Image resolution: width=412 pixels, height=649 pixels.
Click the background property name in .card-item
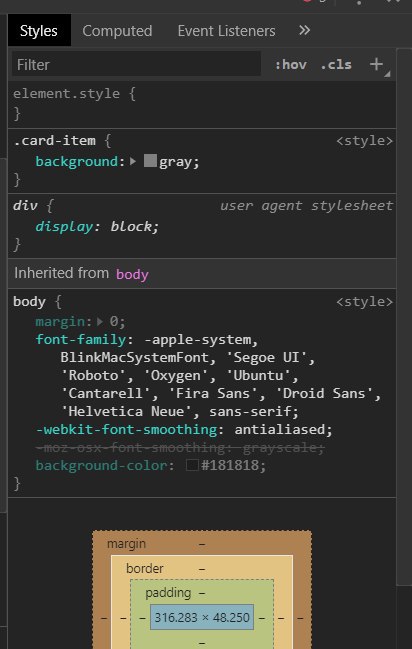[x=77, y=161]
